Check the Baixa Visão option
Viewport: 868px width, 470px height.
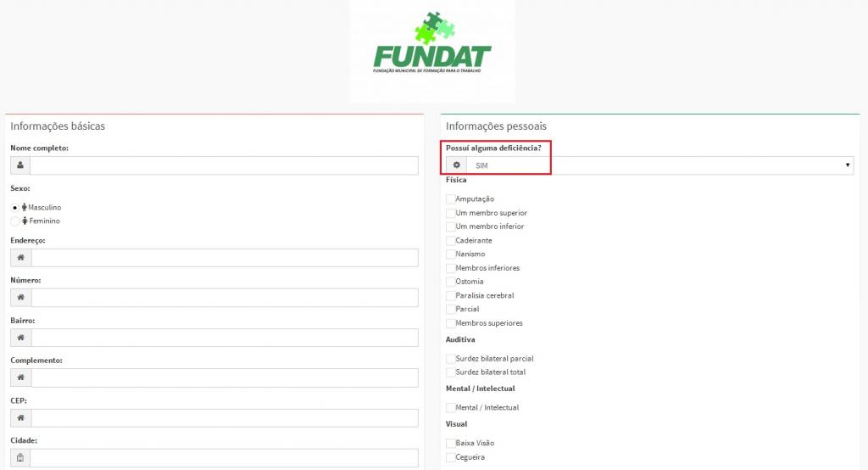[450, 443]
